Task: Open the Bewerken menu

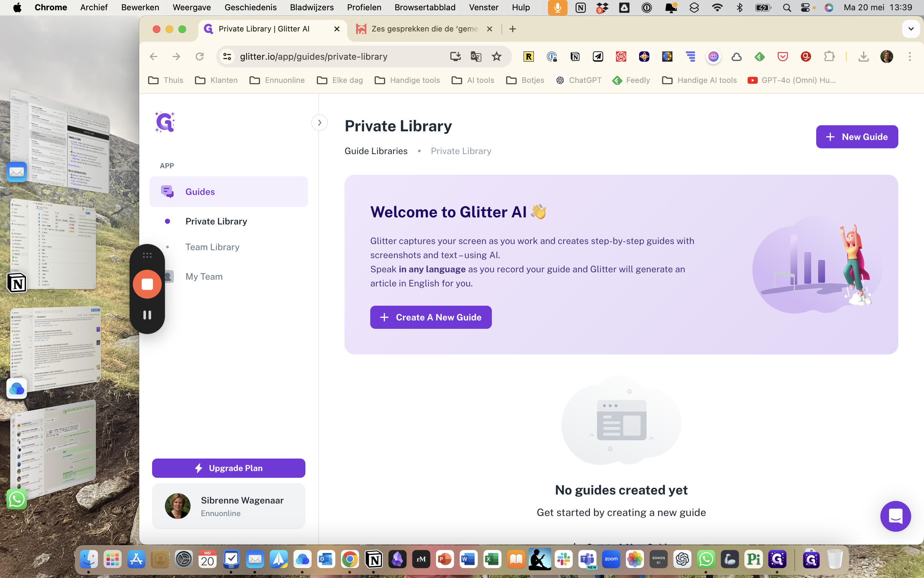Action: pos(140,7)
